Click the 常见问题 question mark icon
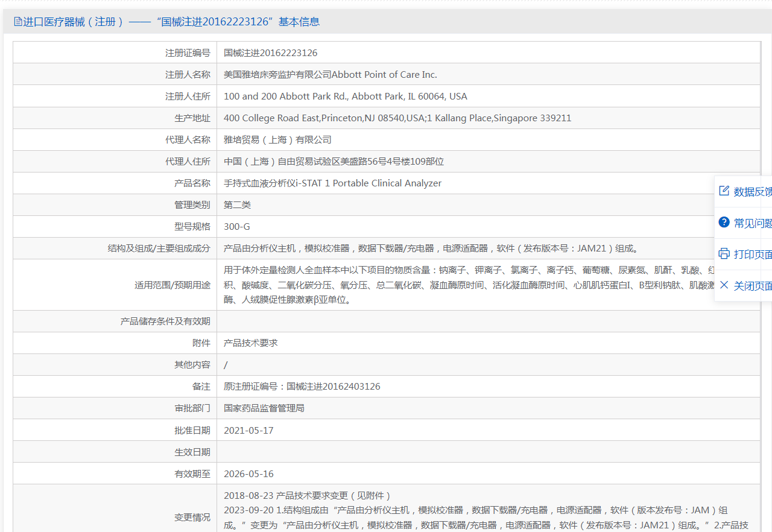The height and width of the screenshot is (532, 772). [724, 223]
